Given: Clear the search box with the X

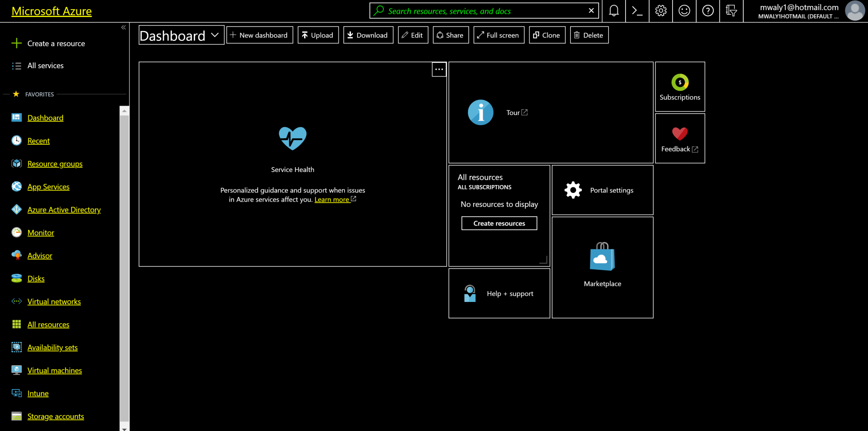Looking at the screenshot, I should click(591, 11).
